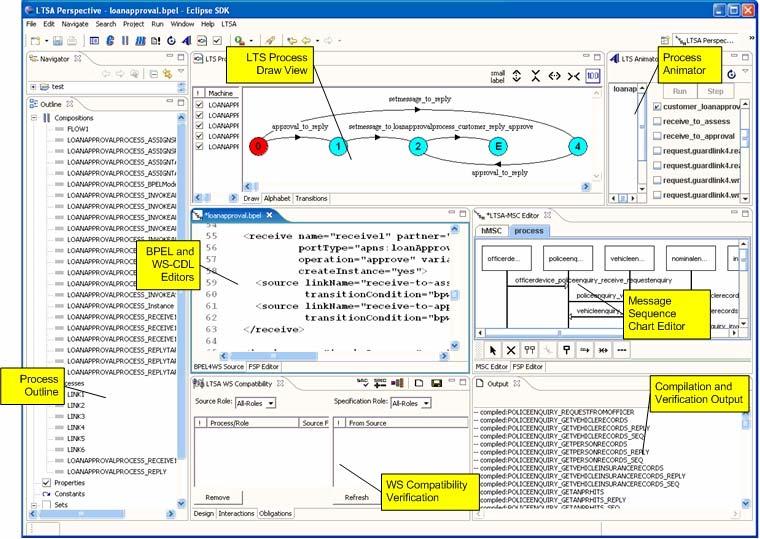Open dropdown arrow next to New icon

[47, 41]
